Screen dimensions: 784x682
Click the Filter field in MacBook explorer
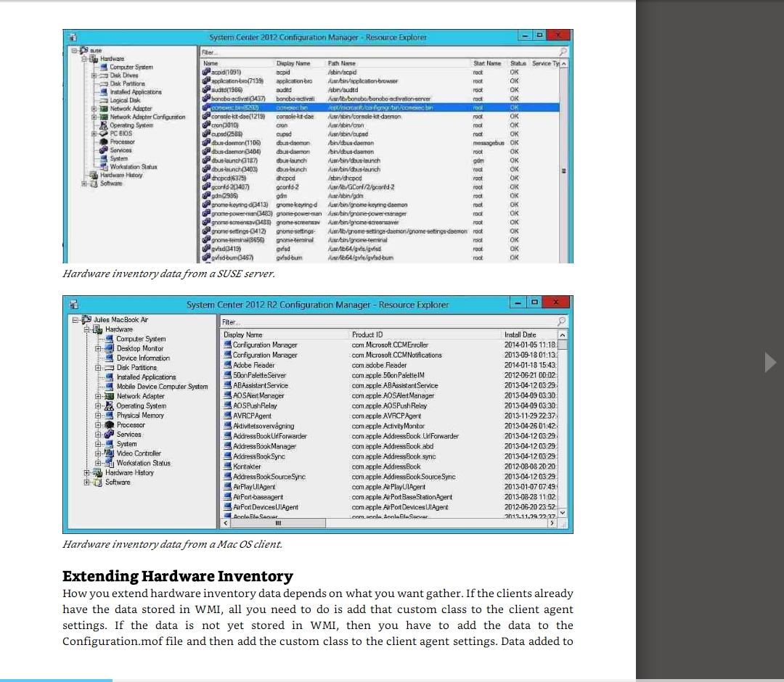point(385,321)
